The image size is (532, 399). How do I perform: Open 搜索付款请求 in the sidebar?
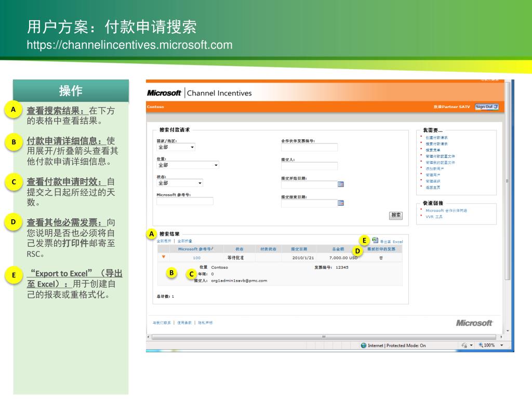tap(436, 144)
